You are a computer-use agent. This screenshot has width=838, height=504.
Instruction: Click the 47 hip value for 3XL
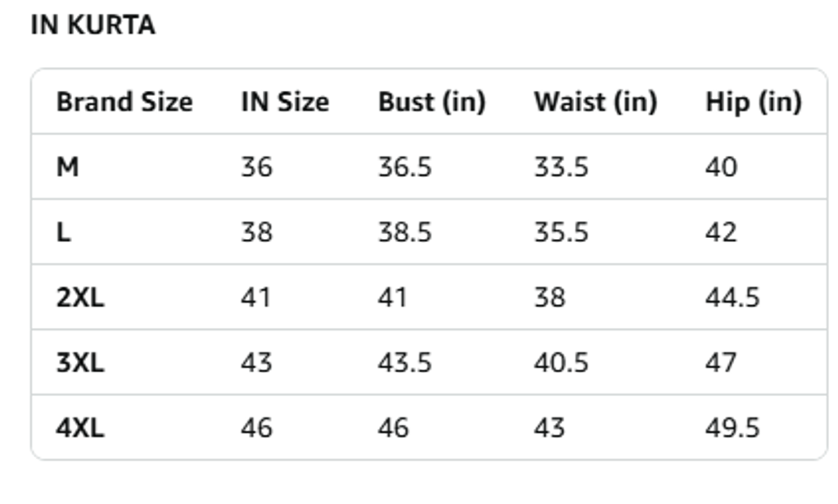coord(721,362)
